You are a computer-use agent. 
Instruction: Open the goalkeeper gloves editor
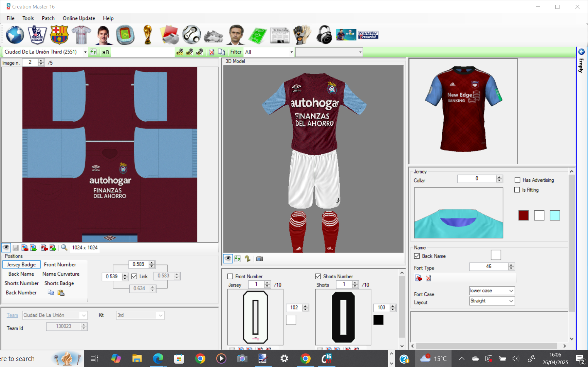(302, 35)
